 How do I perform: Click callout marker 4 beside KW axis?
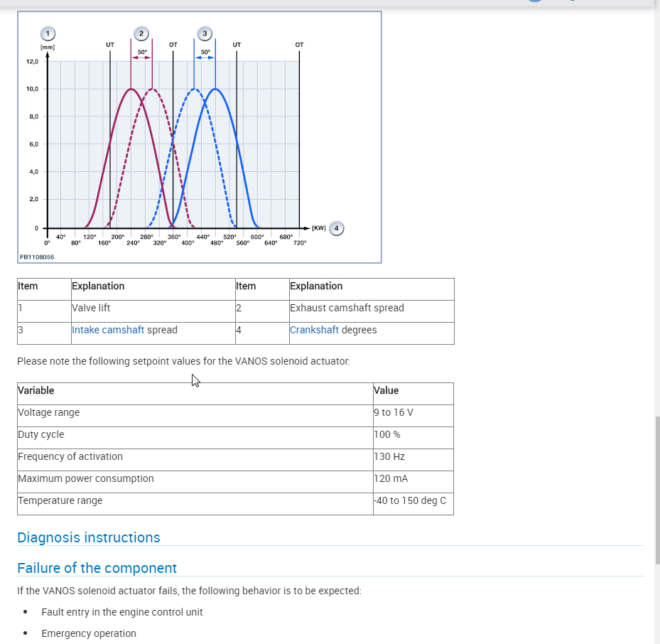(x=337, y=228)
